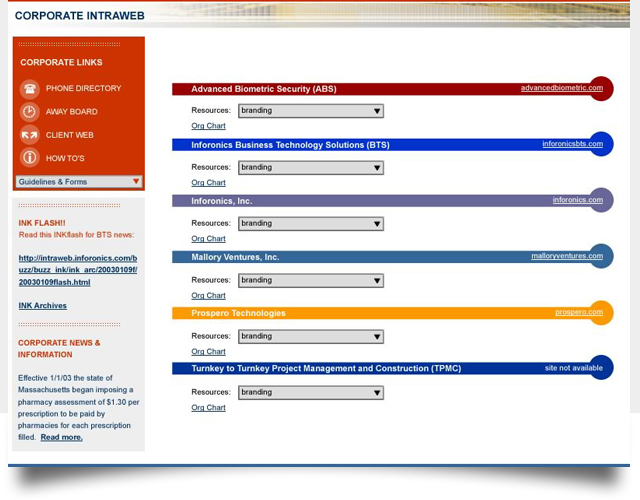Click the Phone Directory telephone icon
640x500 pixels.
point(29,89)
